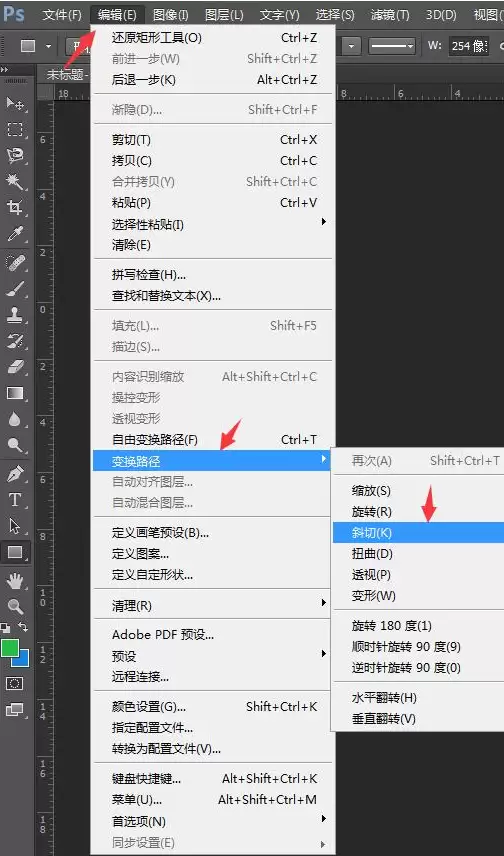The height and width of the screenshot is (856, 504).
Task: Select the Zoom tool
Action: pos(15,606)
